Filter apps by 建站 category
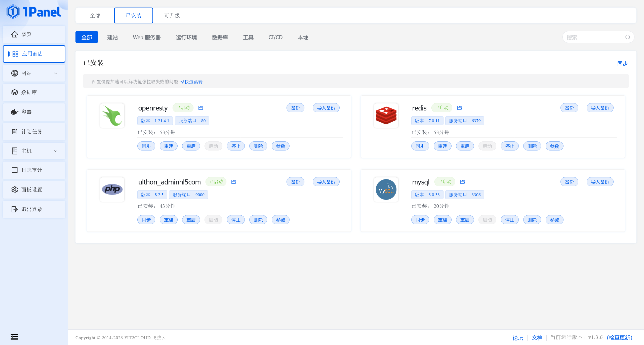 point(112,37)
